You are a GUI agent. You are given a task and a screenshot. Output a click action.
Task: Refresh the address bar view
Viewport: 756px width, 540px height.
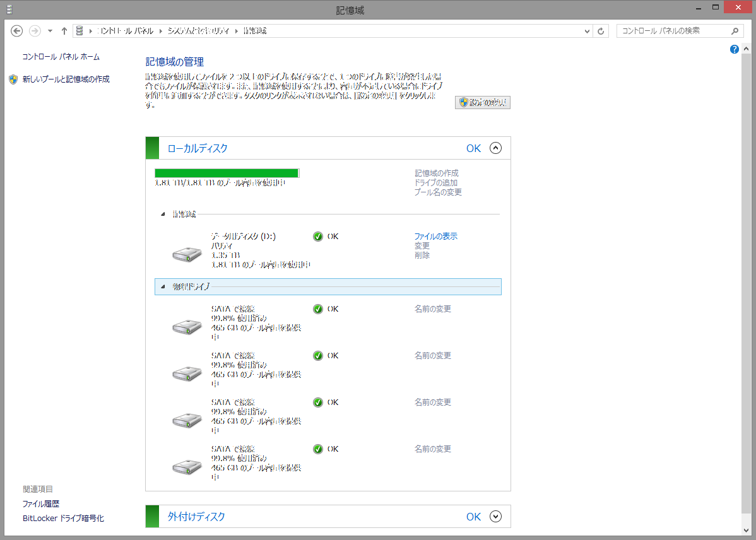coord(601,31)
